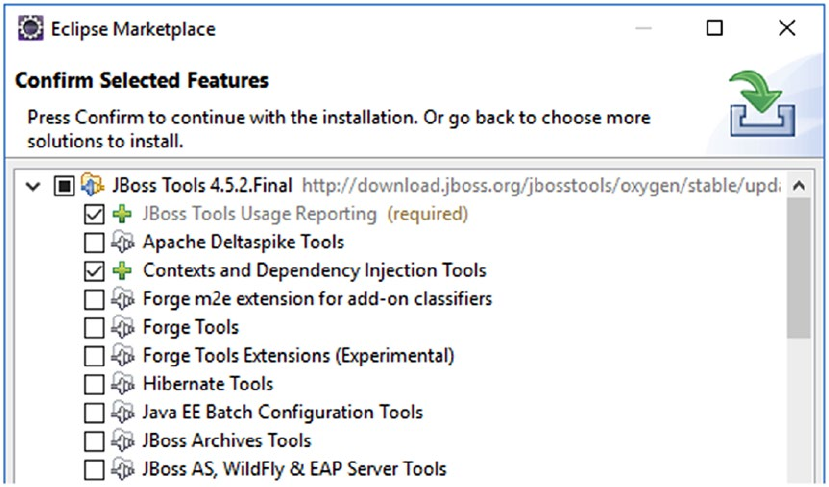Click the icon beside Java EE Batch Configuration Tools

pyautogui.click(x=123, y=412)
